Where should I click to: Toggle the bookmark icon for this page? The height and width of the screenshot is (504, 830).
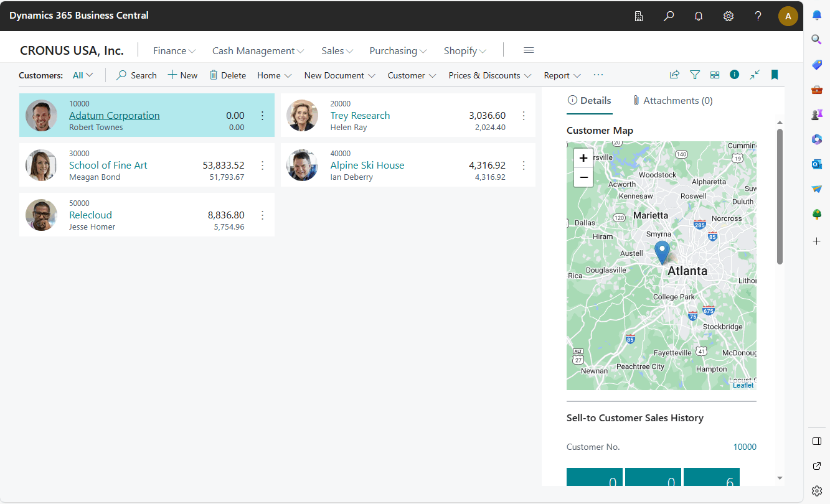pyautogui.click(x=775, y=75)
